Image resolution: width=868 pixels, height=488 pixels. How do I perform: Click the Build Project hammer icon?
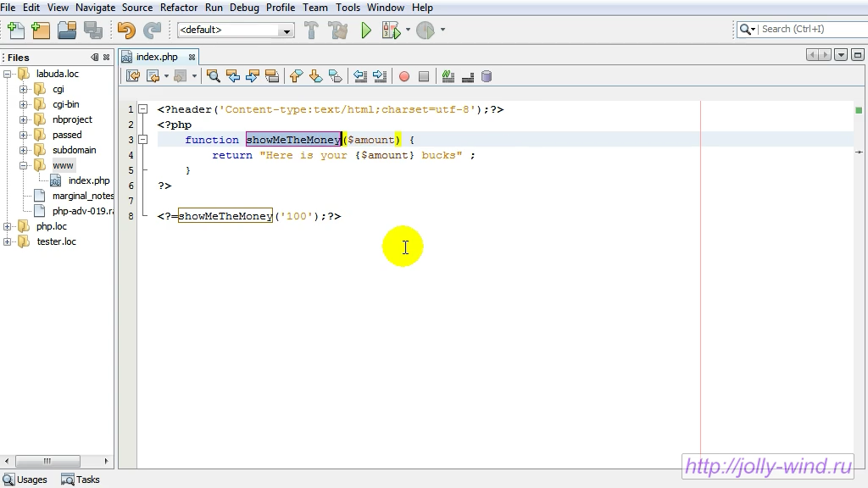click(x=312, y=30)
